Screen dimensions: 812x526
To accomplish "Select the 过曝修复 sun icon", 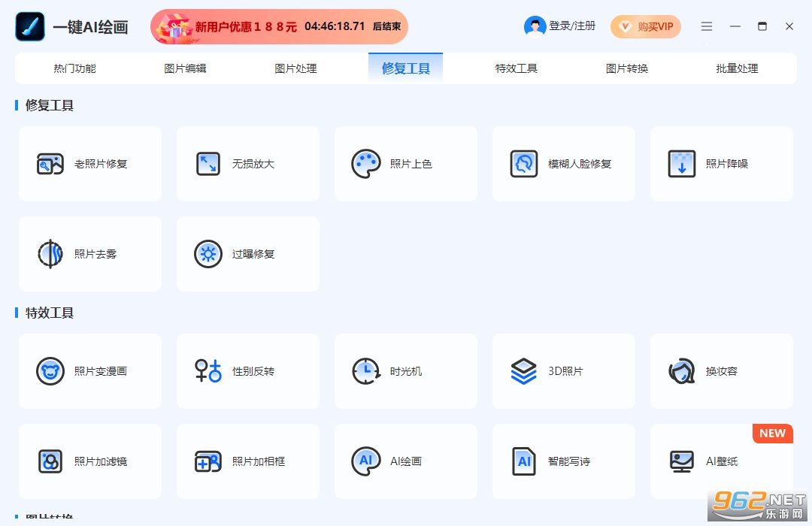I will click(x=208, y=254).
